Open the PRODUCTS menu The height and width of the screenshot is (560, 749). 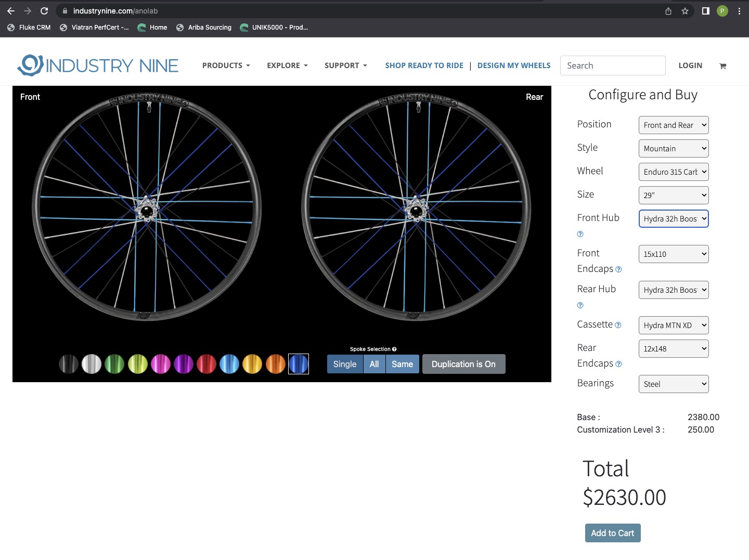coord(226,66)
